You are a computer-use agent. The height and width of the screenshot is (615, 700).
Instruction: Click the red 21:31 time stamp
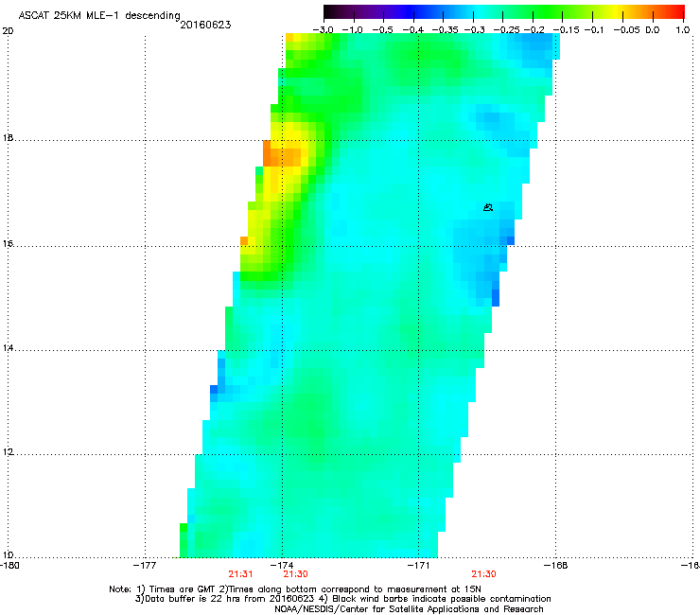(240, 574)
